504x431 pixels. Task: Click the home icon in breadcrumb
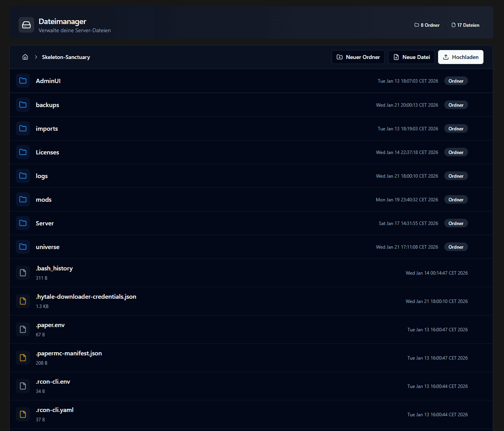25,57
